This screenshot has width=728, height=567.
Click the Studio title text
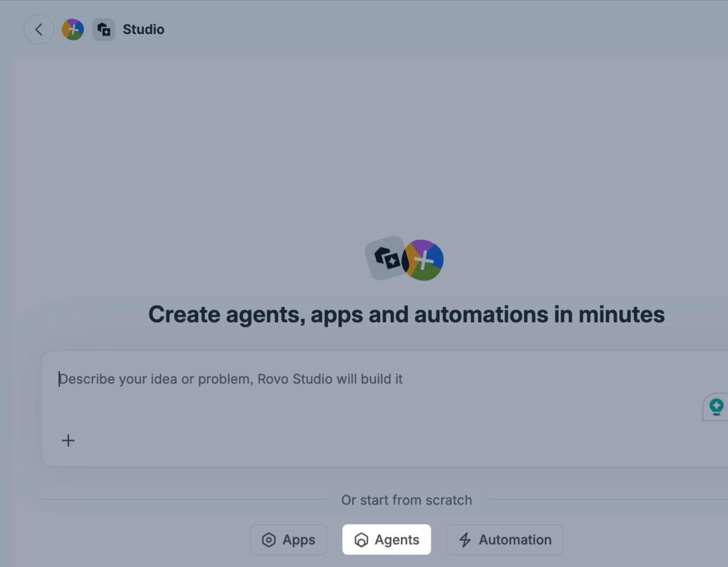coord(143,30)
